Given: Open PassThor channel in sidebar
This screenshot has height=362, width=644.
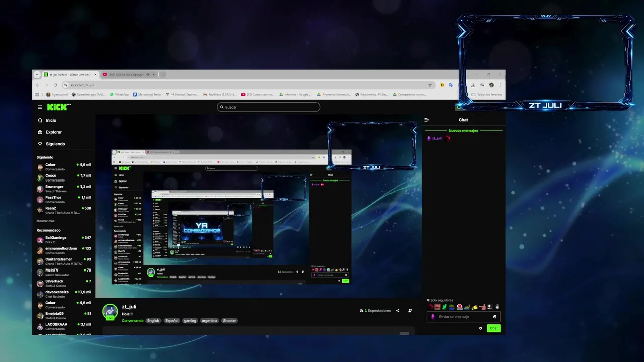Looking at the screenshot, I should tap(64, 199).
